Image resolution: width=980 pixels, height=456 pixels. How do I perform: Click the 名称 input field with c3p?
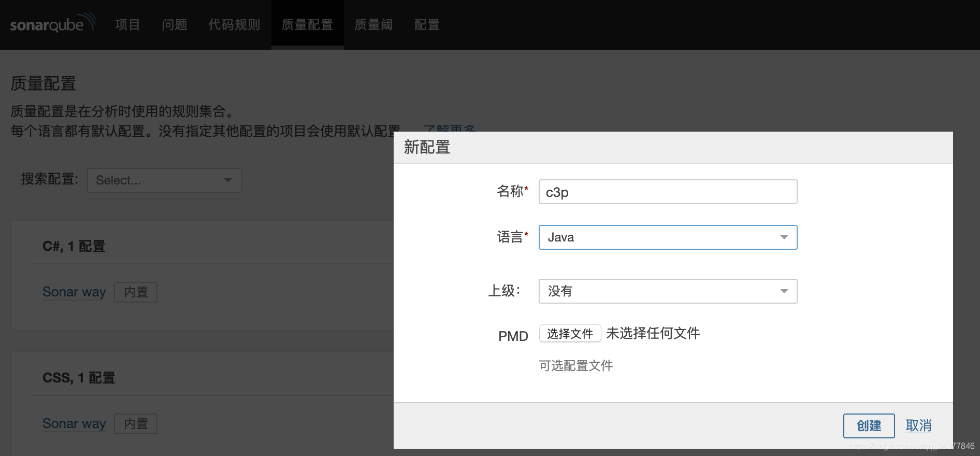point(668,192)
